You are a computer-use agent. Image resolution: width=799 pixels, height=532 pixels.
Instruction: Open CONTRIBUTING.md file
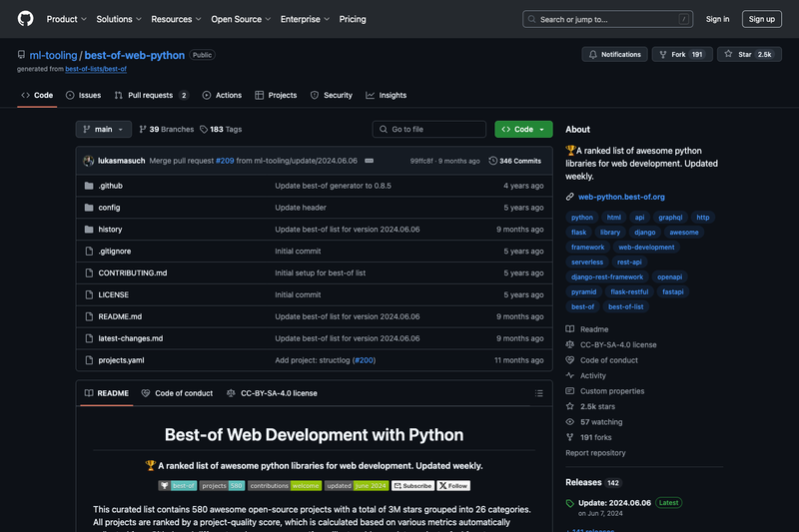[133, 273]
